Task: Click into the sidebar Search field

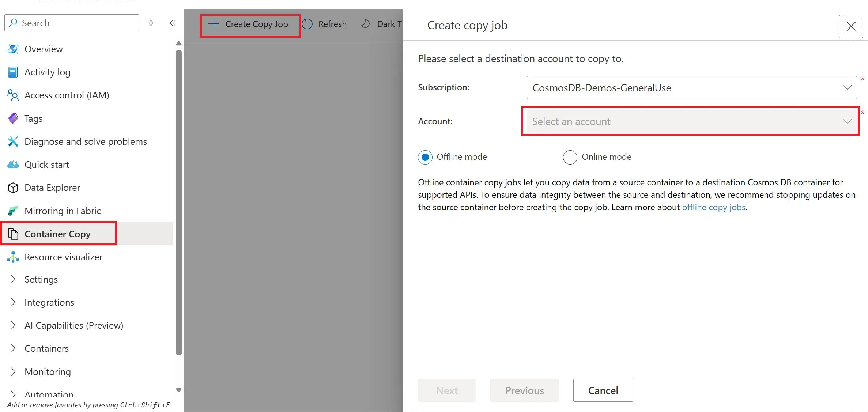Action: (72, 23)
